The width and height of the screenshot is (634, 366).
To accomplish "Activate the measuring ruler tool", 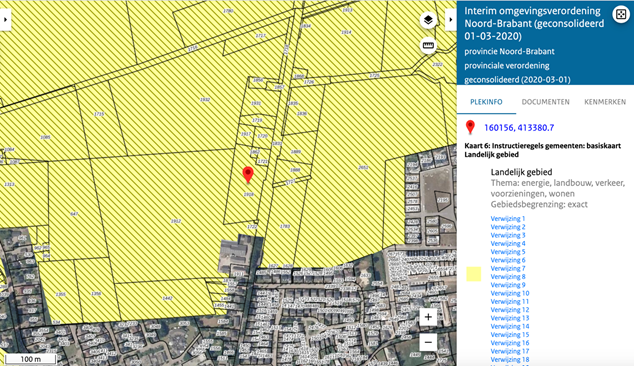I will (x=428, y=45).
